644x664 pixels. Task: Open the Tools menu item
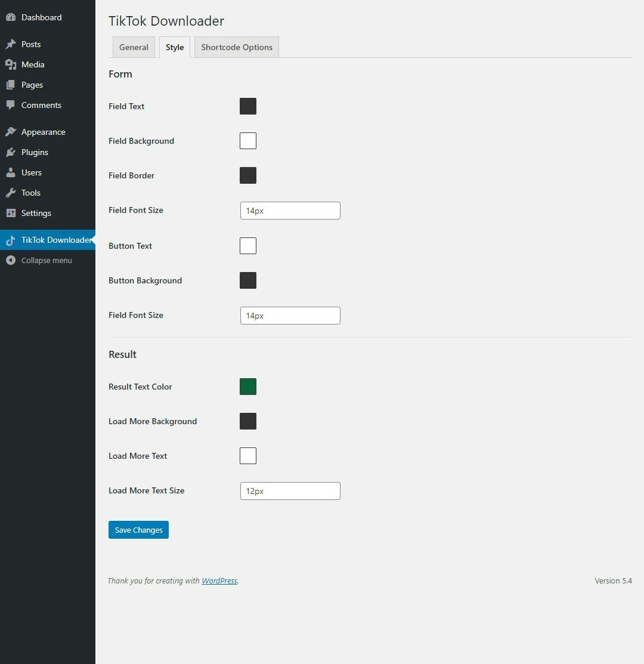[47, 193]
